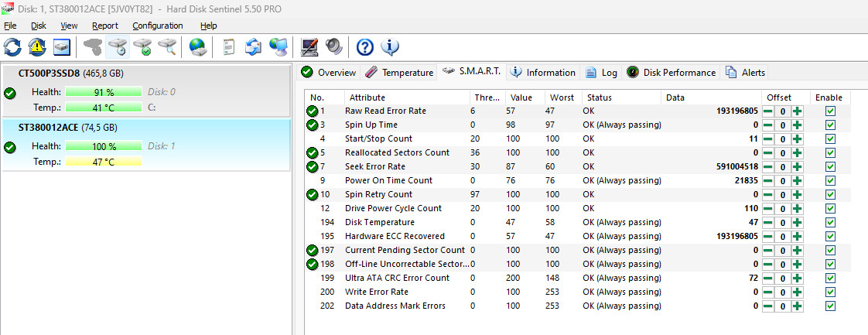Click the ST380012ACE 100% health bar
The image size is (868, 335).
pyautogui.click(x=104, y=146)
